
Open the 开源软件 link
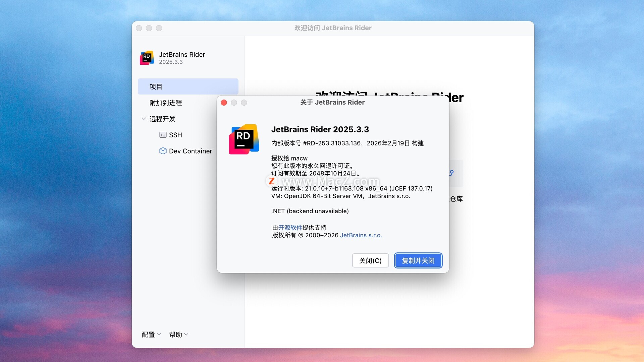290,228
